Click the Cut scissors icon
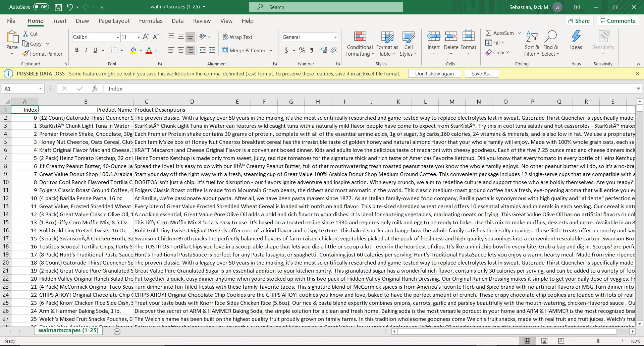Viewport: 644px width, 346px height. coord(25,34)
